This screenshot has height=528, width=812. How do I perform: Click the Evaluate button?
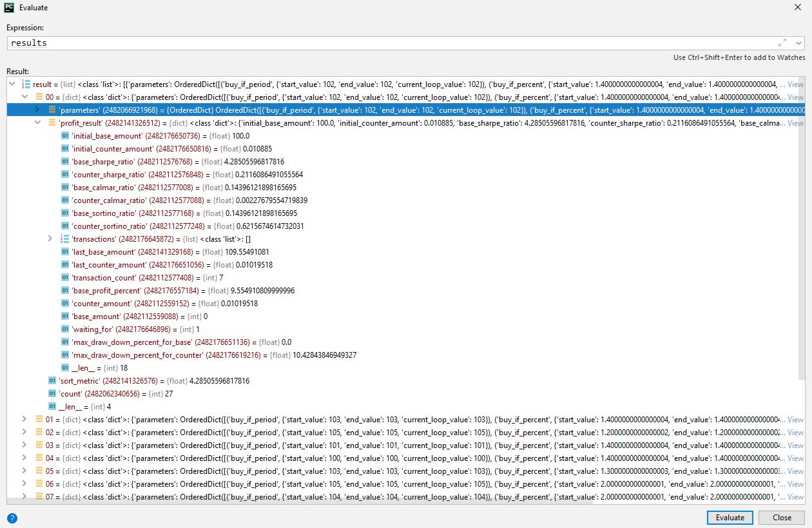730,517
